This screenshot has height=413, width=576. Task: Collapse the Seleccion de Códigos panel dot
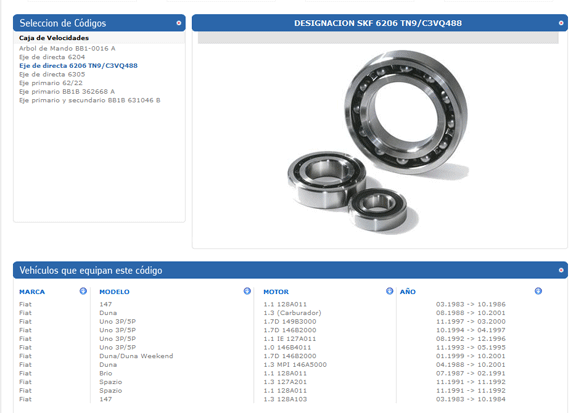[x=179, y=23]
